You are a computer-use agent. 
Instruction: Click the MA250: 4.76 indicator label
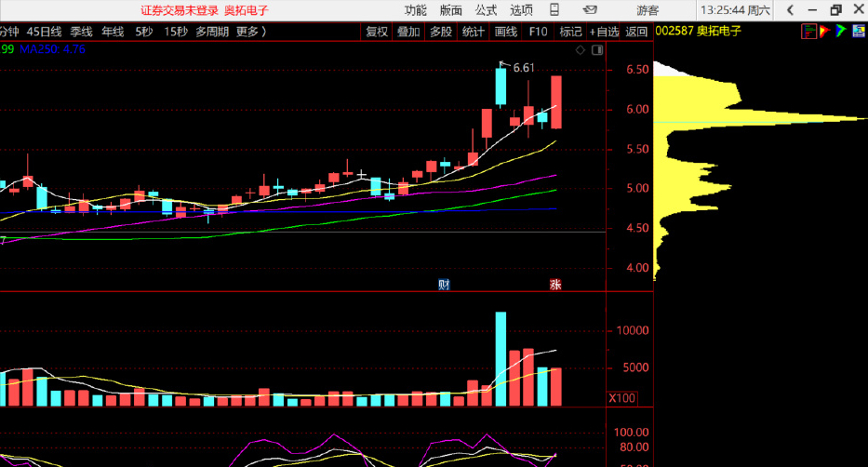pos(53,49)
